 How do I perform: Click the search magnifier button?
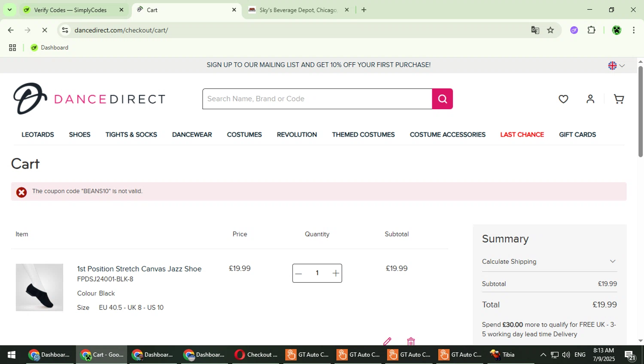click(x=442, y=99)
